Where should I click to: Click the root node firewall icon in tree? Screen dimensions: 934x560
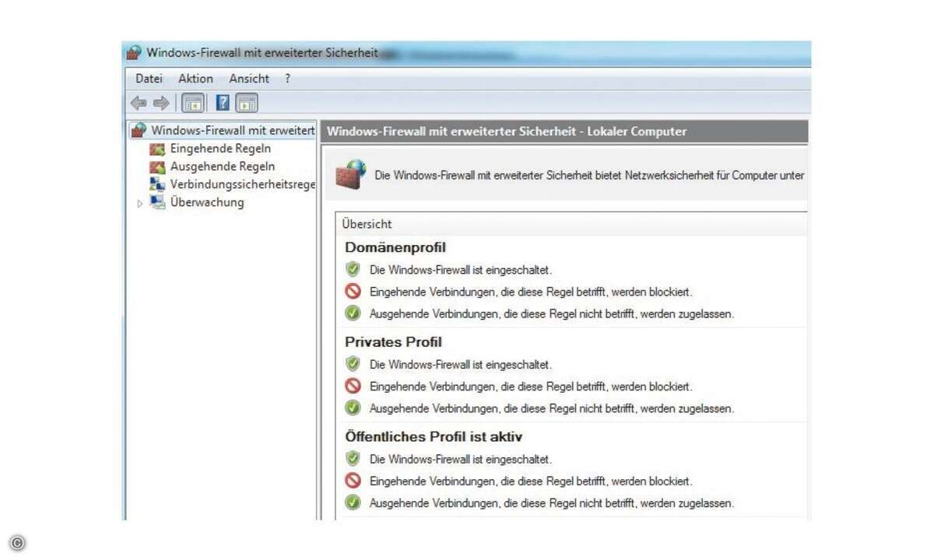pos(139,130)
